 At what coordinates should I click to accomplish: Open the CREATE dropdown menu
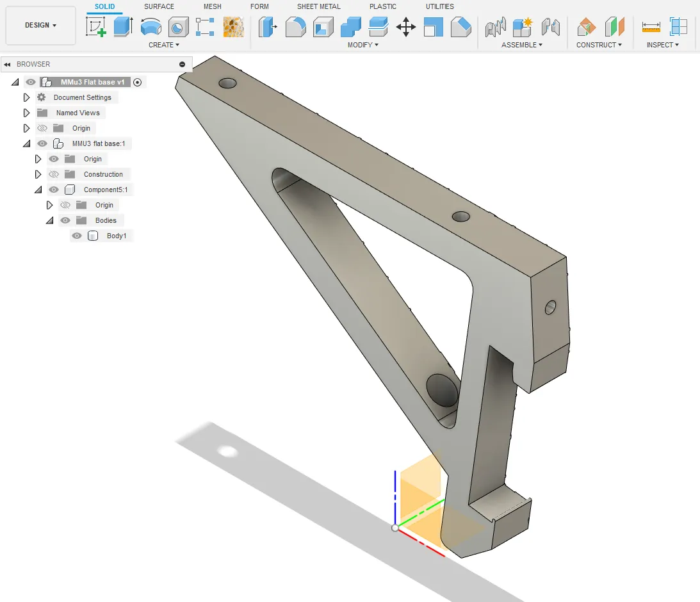[x=164, y=45]
